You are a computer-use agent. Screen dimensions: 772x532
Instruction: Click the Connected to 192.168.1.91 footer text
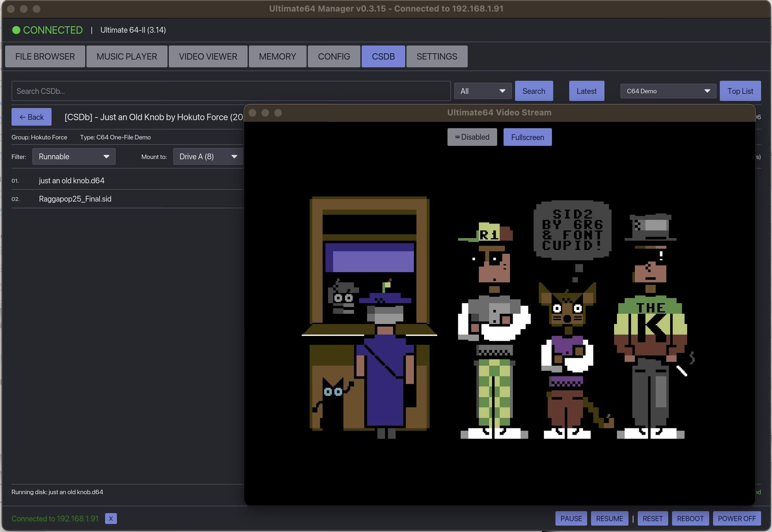point(55,518)
